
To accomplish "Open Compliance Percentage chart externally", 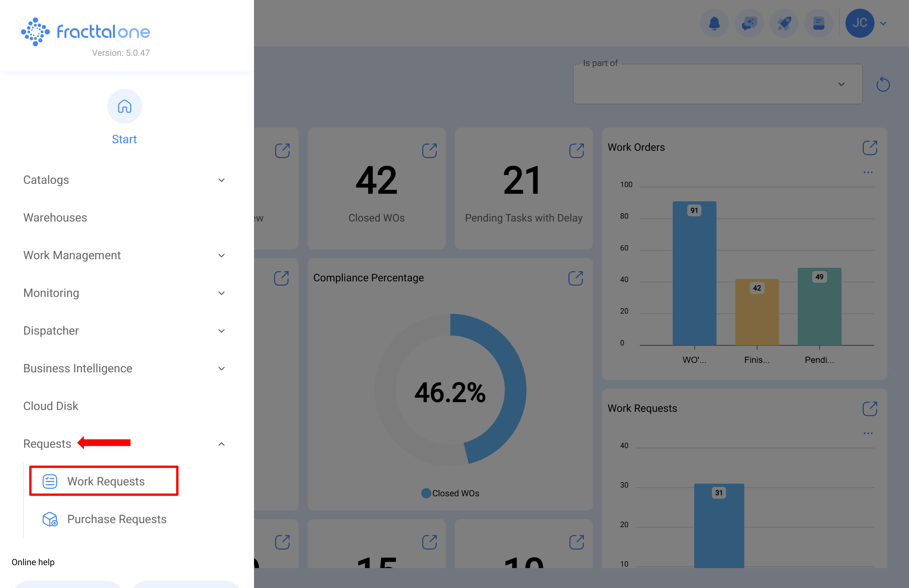I will click(575, 278).
